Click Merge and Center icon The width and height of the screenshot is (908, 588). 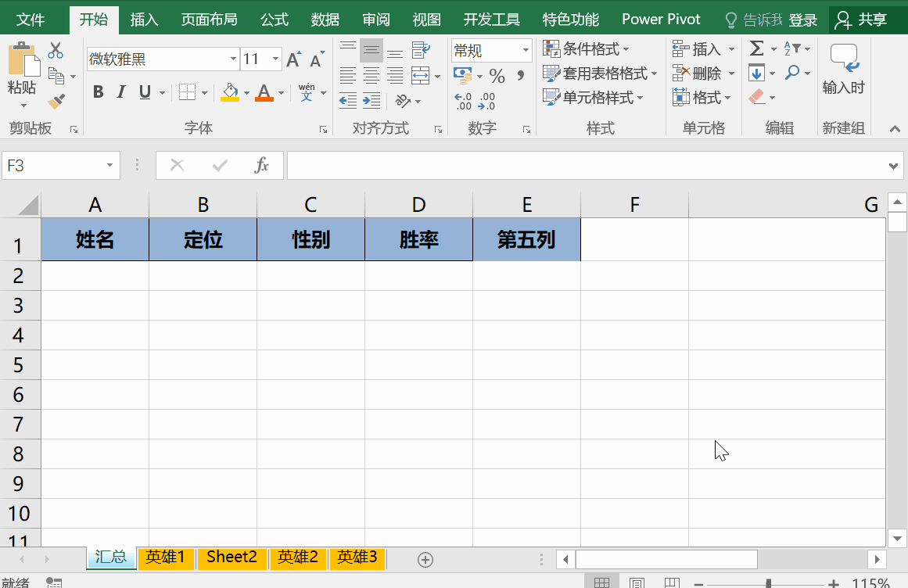(421, 75)
